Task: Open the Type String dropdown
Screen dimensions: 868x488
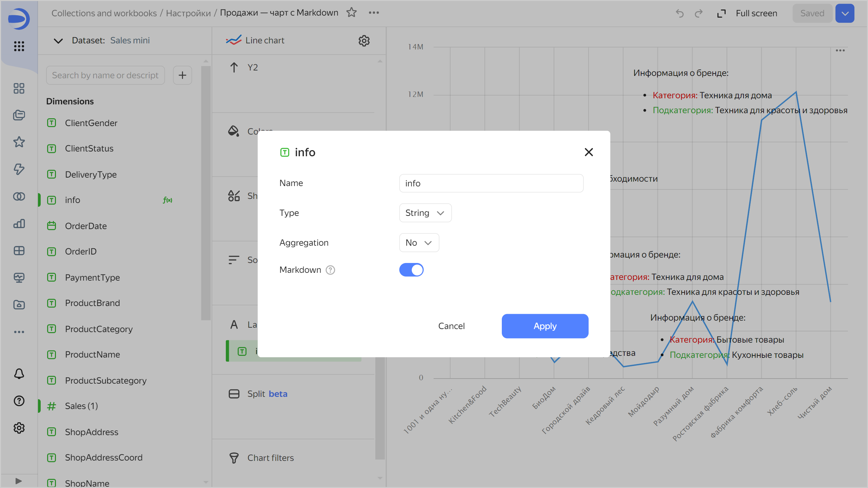Action: 425,213
